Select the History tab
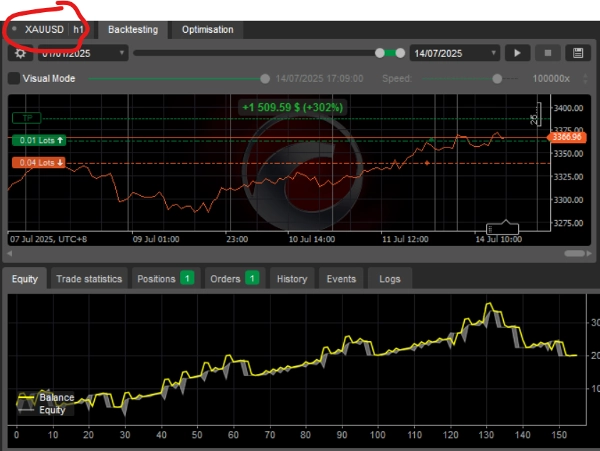The height and width of the screenshot is (451, 600). coord(291,279)
